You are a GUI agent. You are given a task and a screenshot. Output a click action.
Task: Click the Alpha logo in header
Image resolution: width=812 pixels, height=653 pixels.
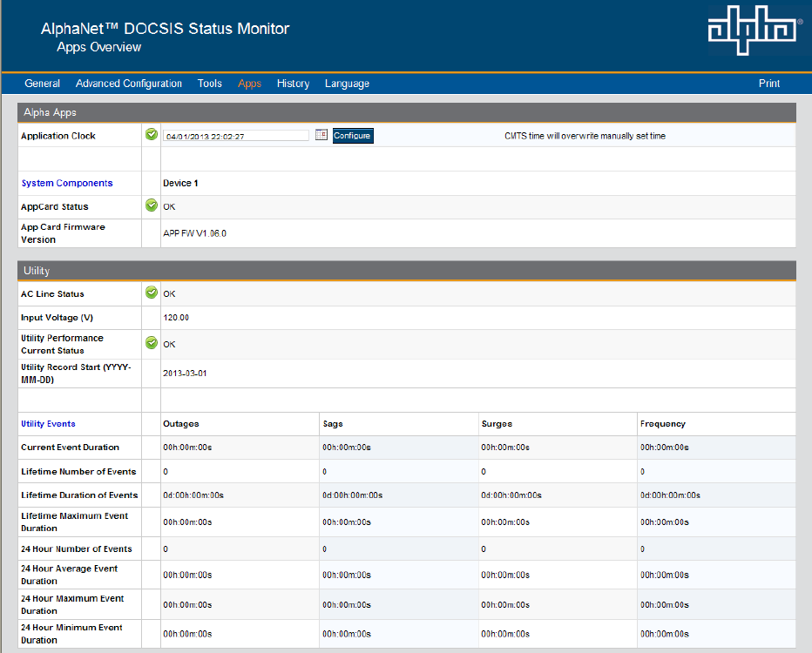(752, 30)
